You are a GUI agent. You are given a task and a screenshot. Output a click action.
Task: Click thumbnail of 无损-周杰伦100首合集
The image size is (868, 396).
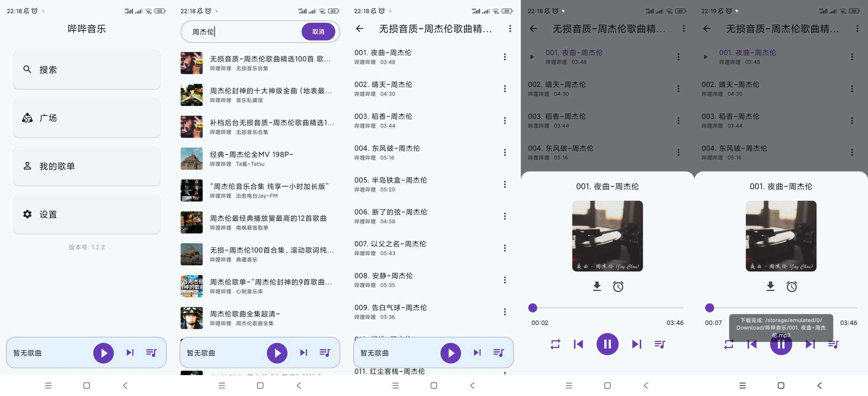pos(192,254)
